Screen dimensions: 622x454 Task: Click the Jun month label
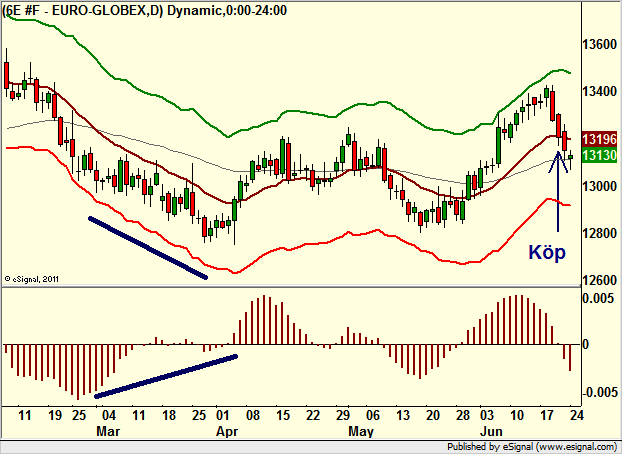pos(491,431)
